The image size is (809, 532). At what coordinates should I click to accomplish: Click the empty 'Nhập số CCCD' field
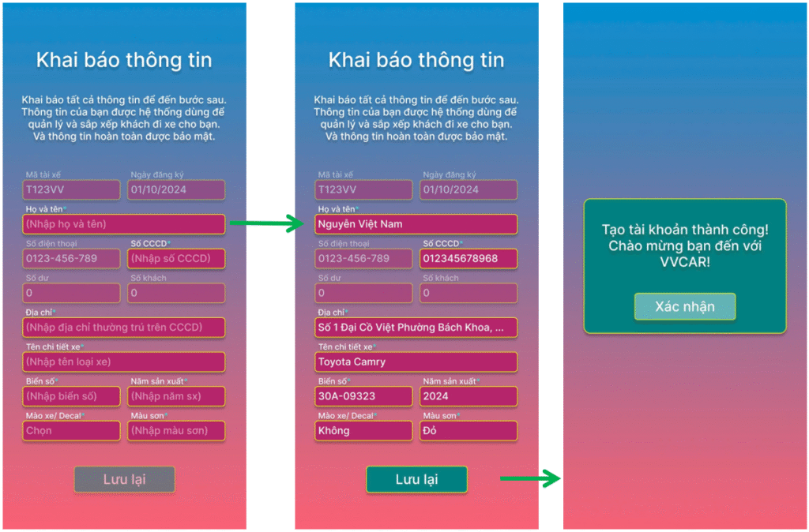click(x=176, y=259)
